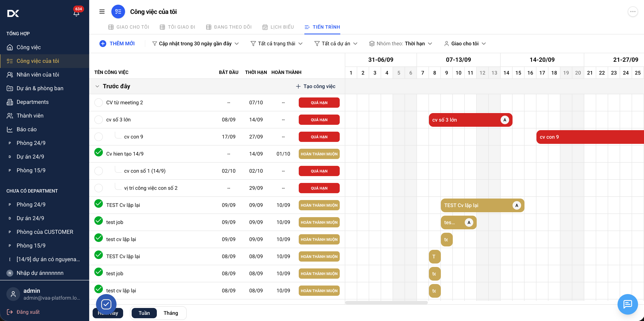The width and height of the screenshot is (644, 321).
Task: Open the chat bubble widget
Action: [628, 304]
